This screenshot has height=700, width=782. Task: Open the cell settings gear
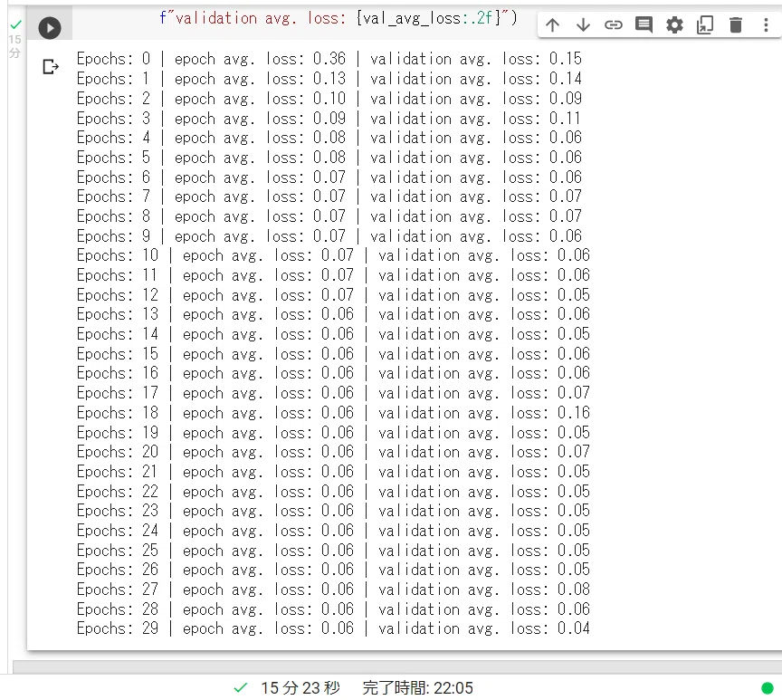[674, 24]
